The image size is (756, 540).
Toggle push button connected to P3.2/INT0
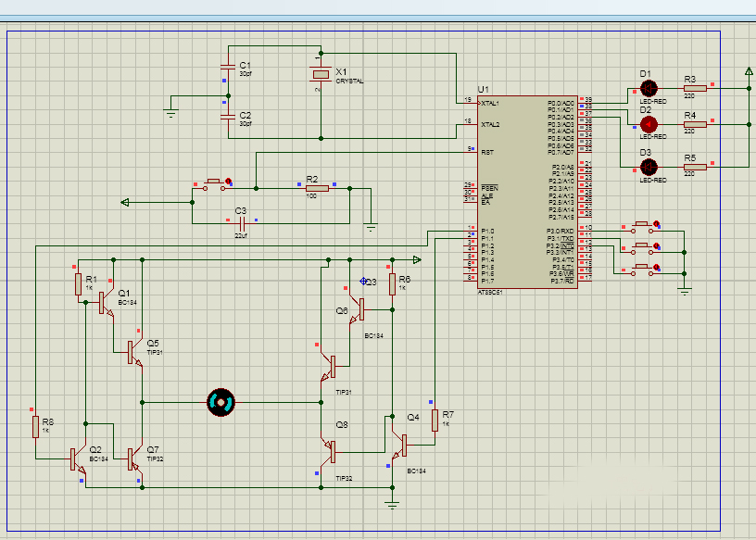pyautogui.click(x=642, y=248)
